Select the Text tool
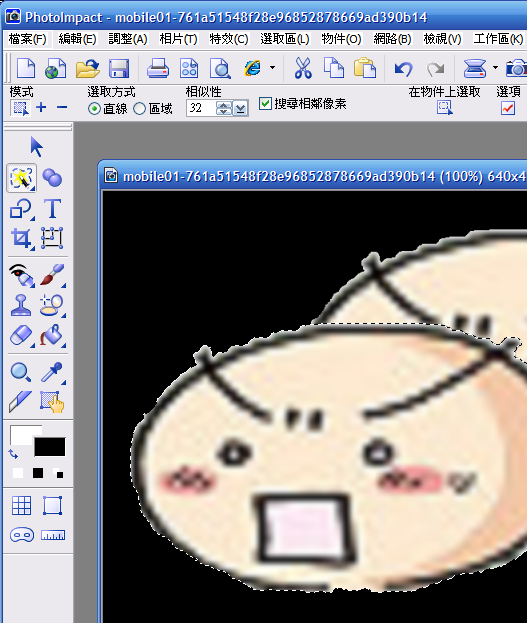527x623 pixels. (x=52, y=209)
